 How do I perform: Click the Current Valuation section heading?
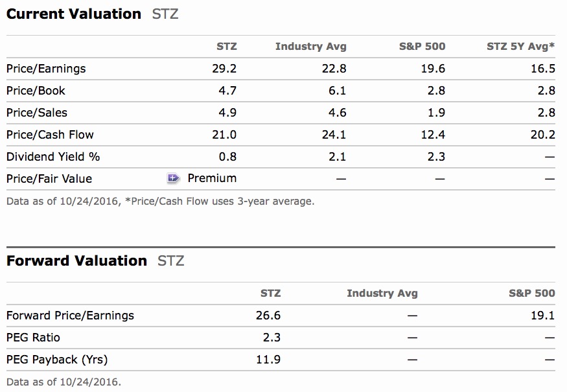pos(74,14)
